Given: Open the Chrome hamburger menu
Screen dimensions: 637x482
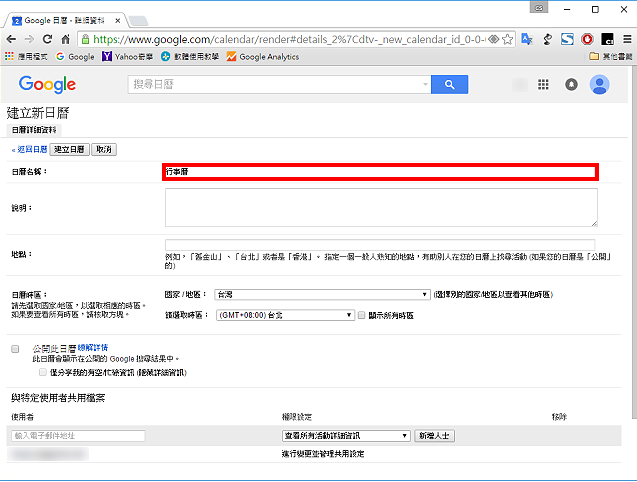Looking at the screenshot, I should pos(627,39).
